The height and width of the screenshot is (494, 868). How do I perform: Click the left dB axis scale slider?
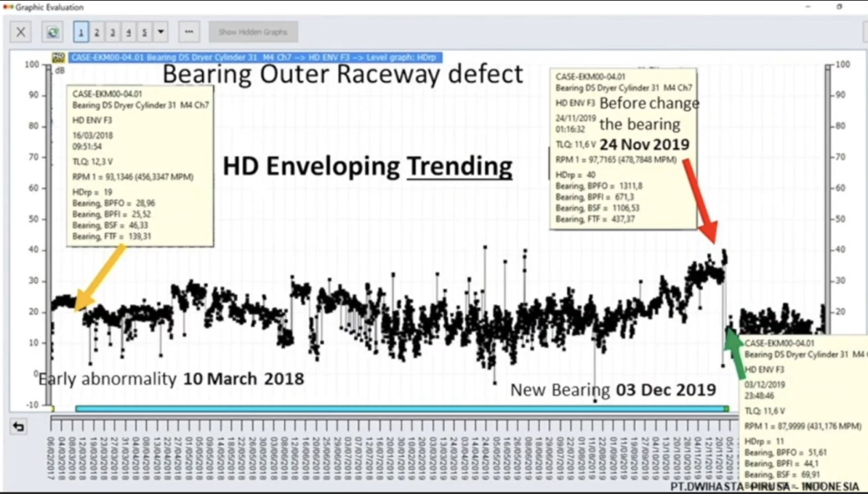49,218
